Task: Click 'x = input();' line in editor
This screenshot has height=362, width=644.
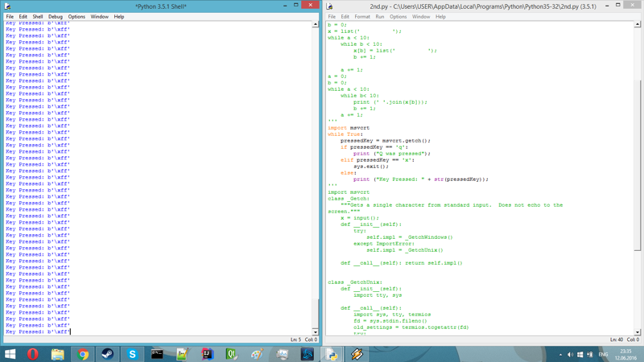Action: tap(359, 218)
